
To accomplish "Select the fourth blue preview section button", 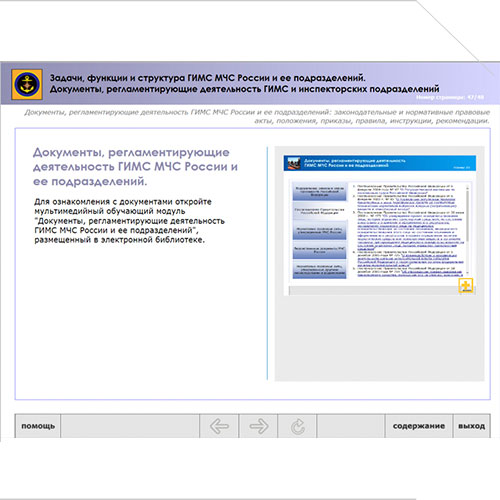I will coord(320,250).
